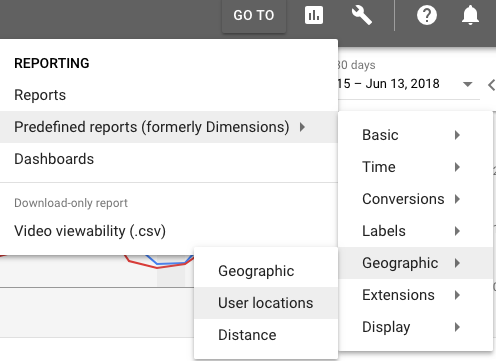Expand the Extensions submenu
The height and width of the screenshot is (361, 496).
[x=415, y=295]
